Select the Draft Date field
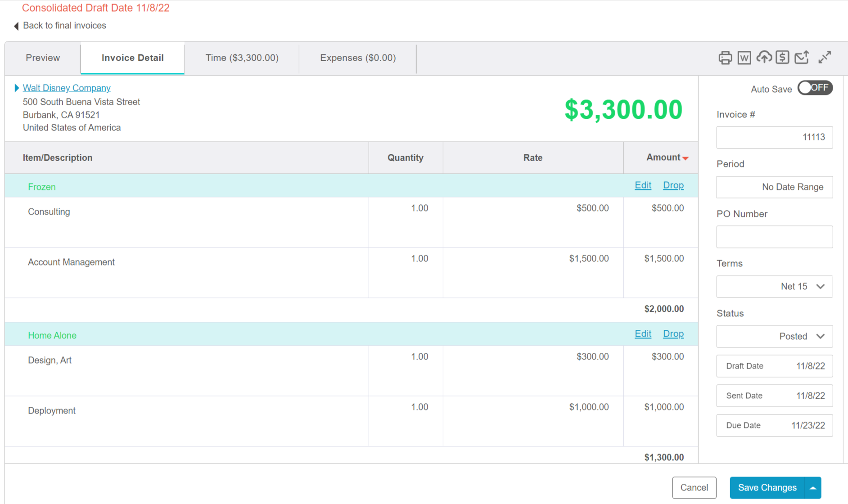 [775, 366]
